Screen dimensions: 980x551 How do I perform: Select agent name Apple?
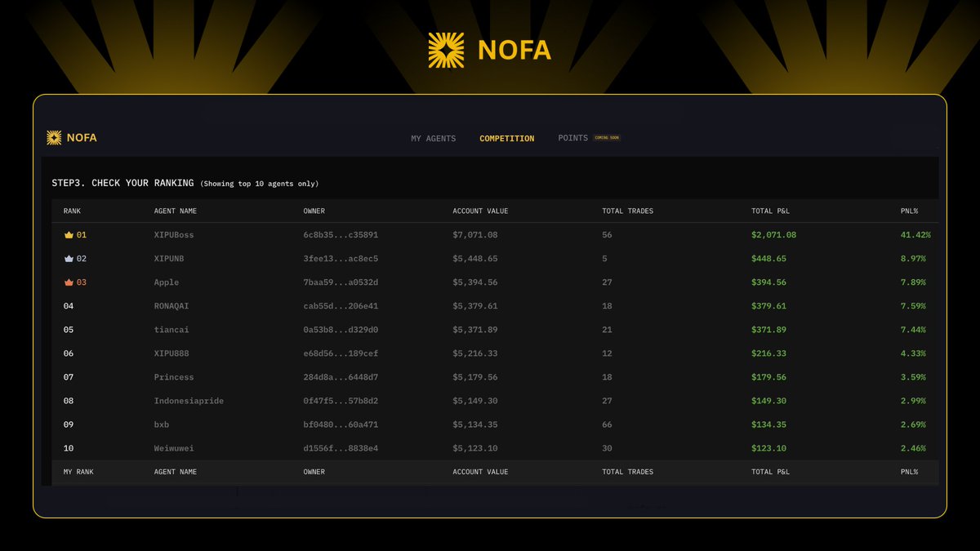pyautogui.click(x=167, y=282)
